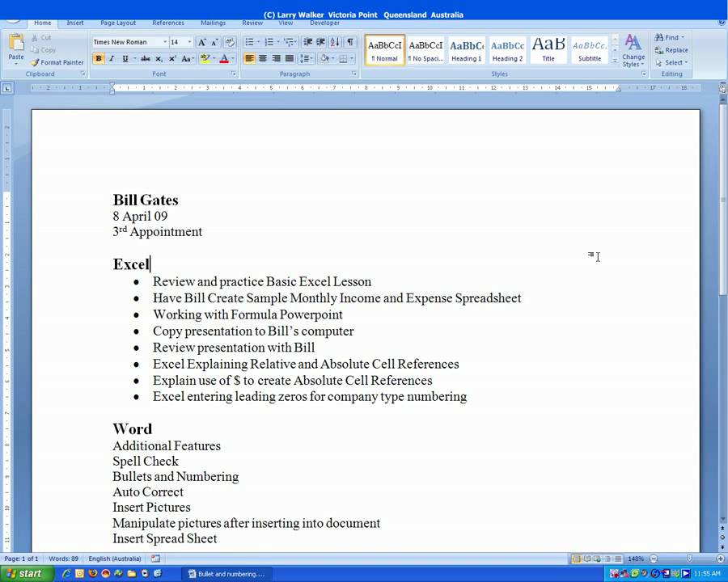
Task: Center align the text
Action: (x=263, y=58)
